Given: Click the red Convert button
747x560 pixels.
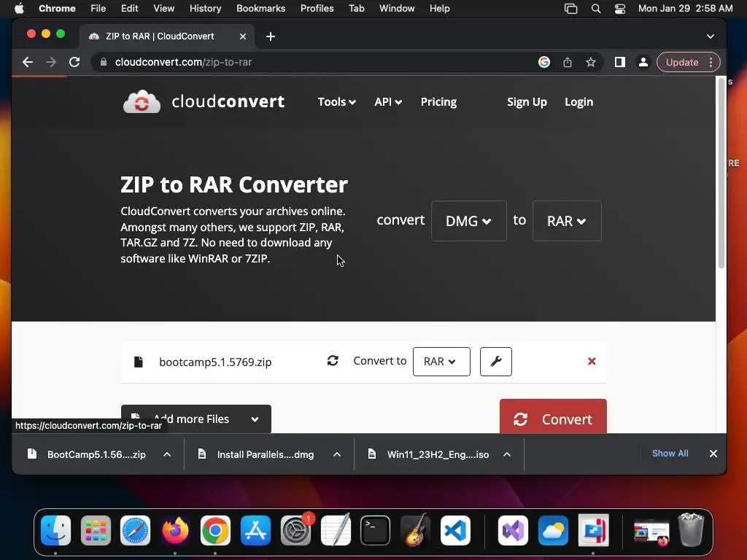Looking at the screenshot, I should (553, 416).
